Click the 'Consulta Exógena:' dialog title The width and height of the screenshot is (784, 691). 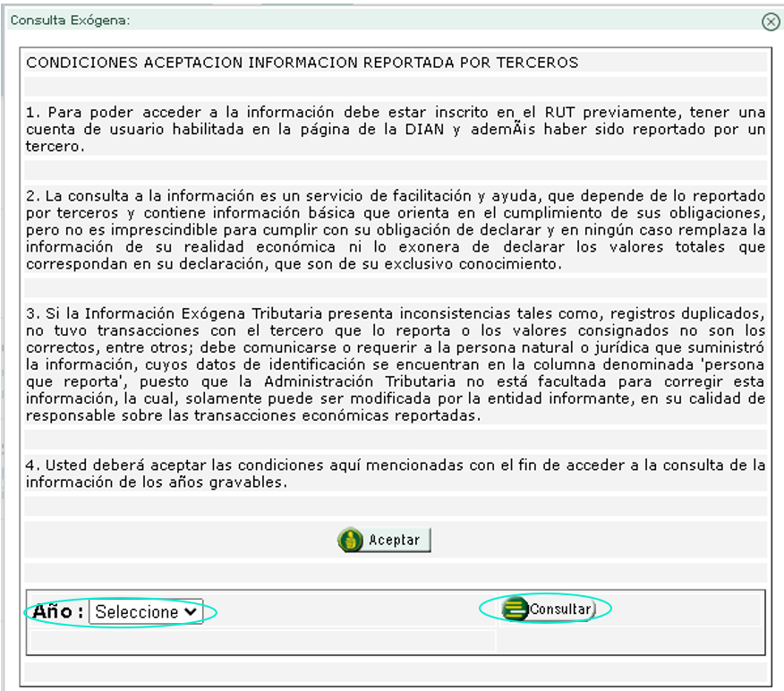tap(70, 21)
